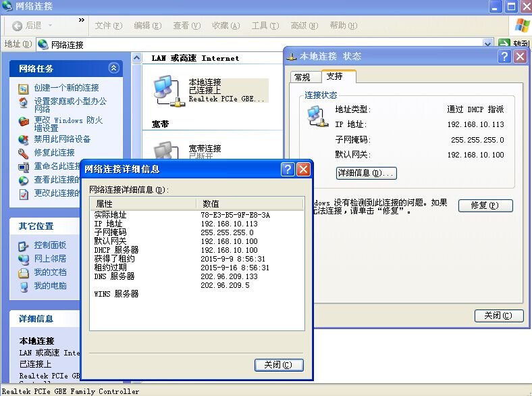Image resolution: width=532 pixels, height=396 pixels.
Task: Open the 帮助(H) menu
Action: (344, 26)
